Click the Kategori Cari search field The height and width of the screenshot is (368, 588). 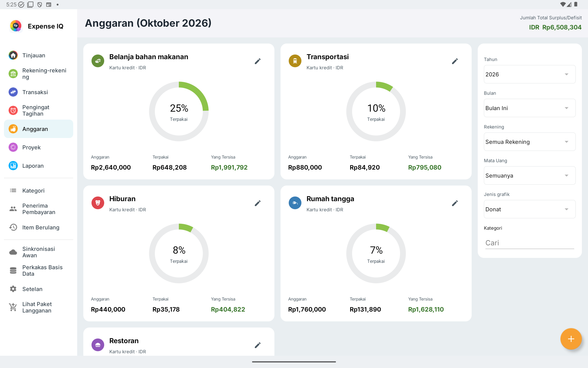pos(530,243)
